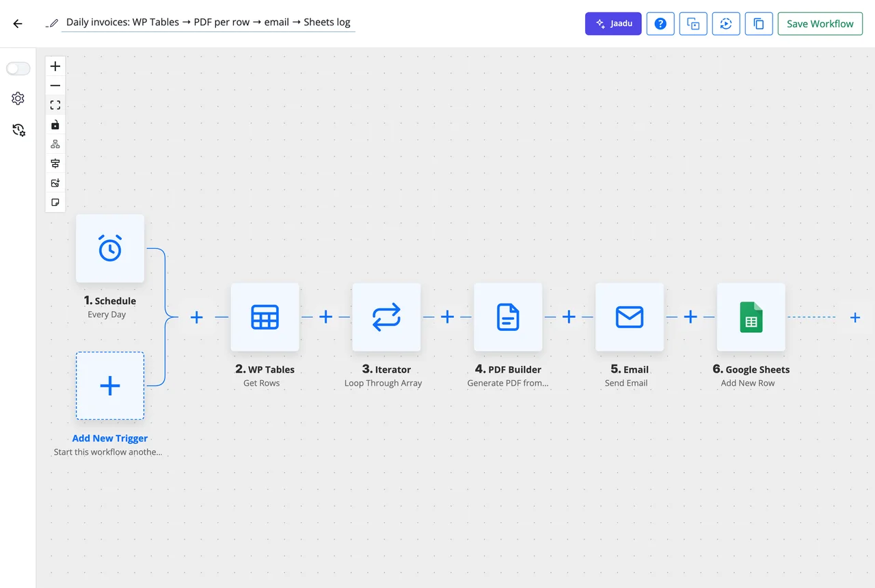Insert a step between Iterator and PDF Builder
This screenshot has width=875, height=588.
coord(448,317)
